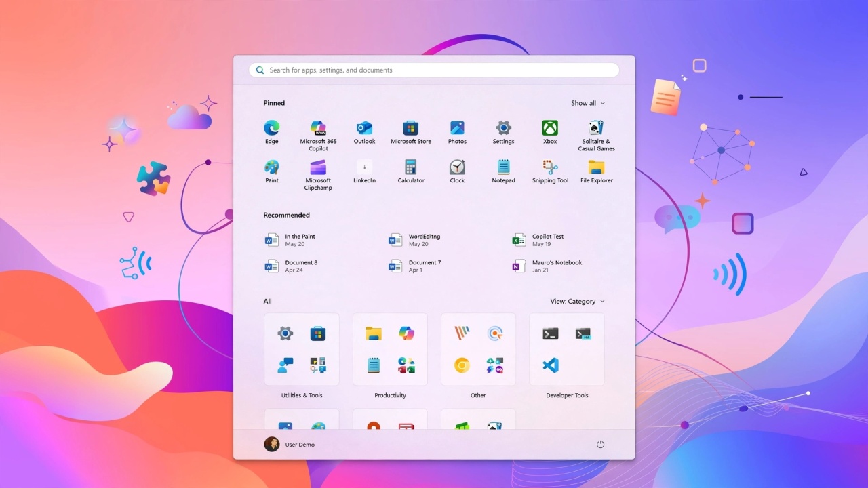Click the User Demo profile picture
The width and height of the screenshot is (868, 488).
(272, 445)
